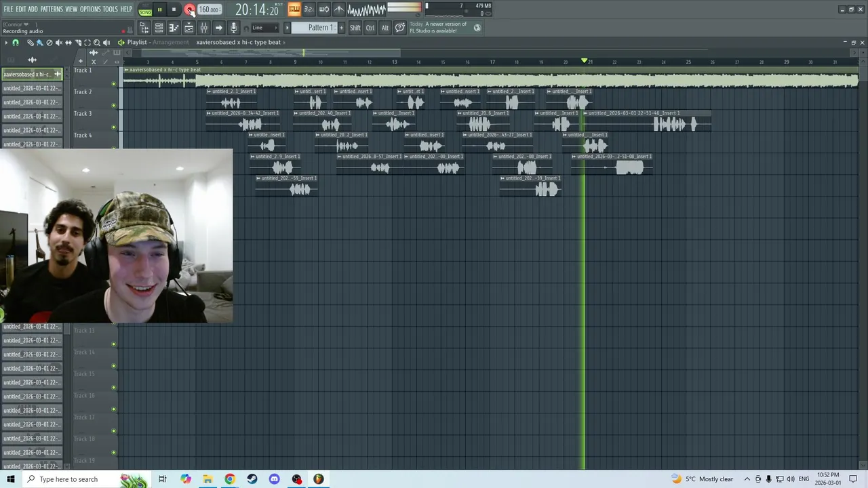The width and height of the screenshot is (868, 488).
Task: Click the playhead marker at bar 21
Action: [585, 61]
